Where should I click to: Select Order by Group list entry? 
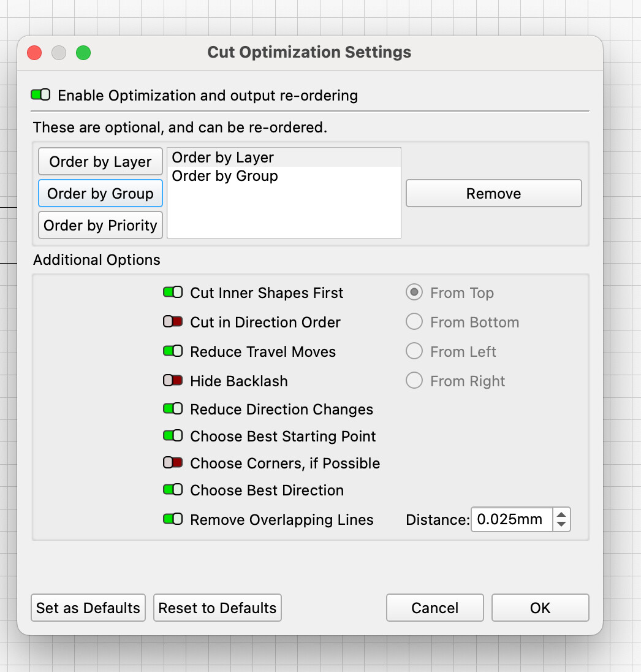[x=225, y=176]
